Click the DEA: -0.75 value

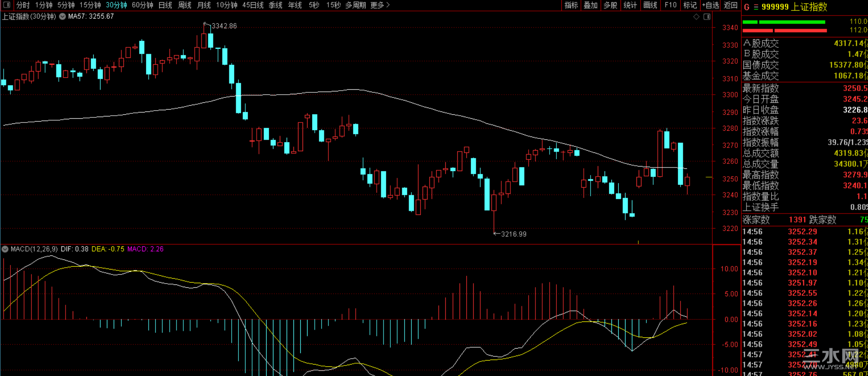tap(108, 249)
